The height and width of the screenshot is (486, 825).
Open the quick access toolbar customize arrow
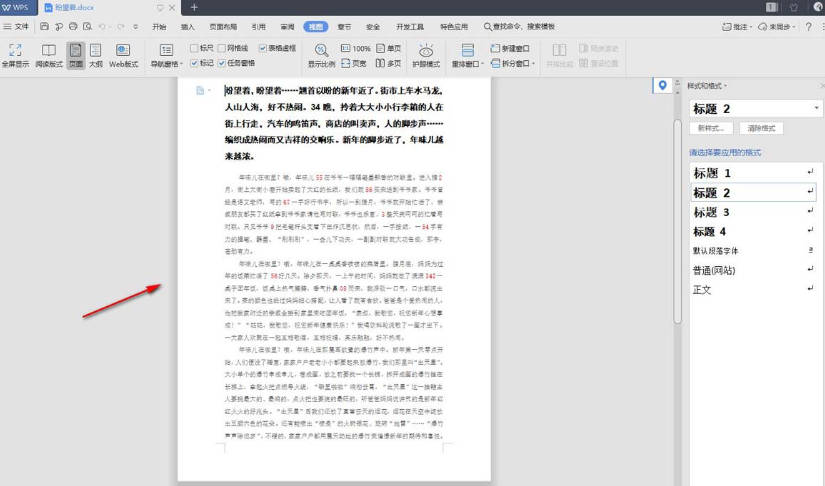[x=136, y=26]
